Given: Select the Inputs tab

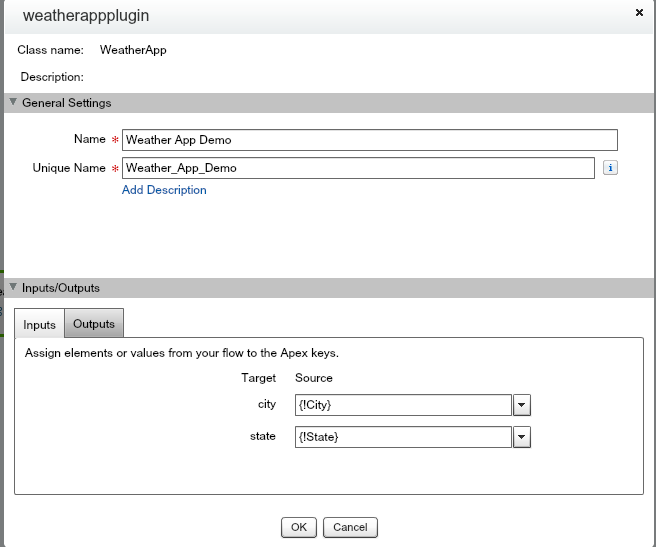Looking at the screenshot, I should (x=39, y=325).
